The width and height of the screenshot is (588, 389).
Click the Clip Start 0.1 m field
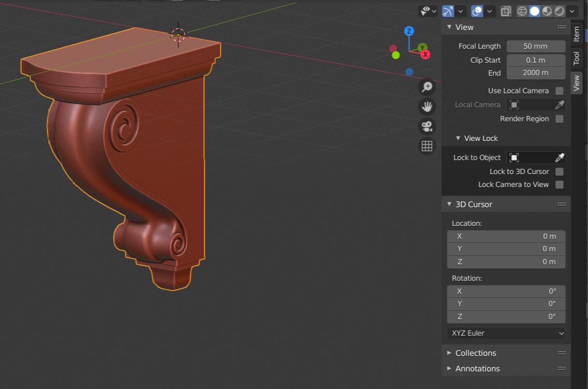pos(536,60)
